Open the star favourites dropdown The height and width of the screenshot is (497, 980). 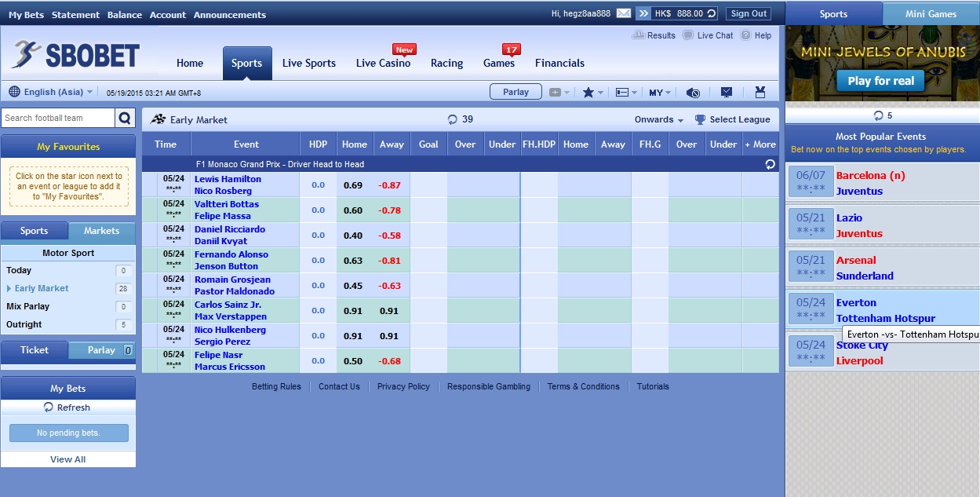[592, 92]
